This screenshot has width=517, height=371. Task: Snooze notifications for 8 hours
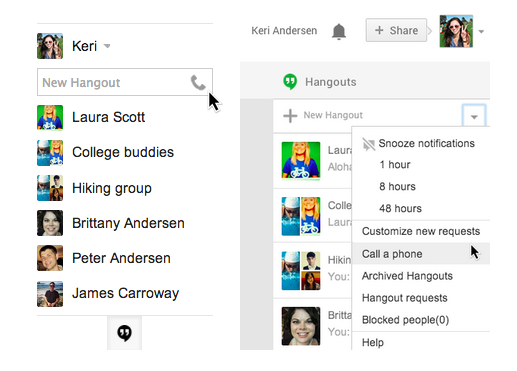coord(397,186)
